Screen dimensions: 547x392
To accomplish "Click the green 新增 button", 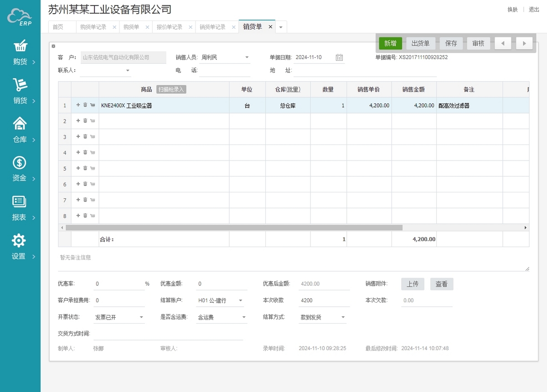I will pos(390,43).
